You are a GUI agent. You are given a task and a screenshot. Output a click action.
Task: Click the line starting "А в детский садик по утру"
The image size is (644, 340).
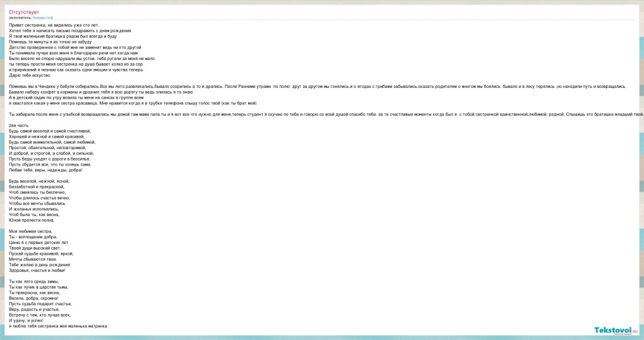[x=74, y=97]
